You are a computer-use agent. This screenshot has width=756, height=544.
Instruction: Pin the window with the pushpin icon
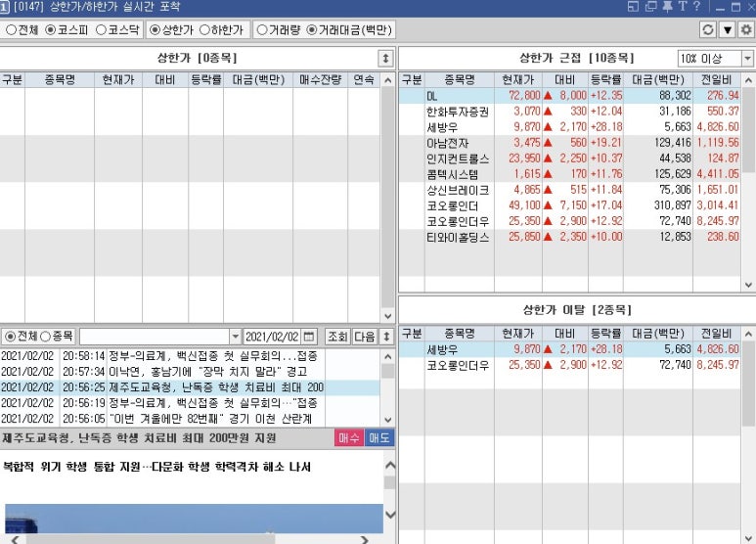667,6
